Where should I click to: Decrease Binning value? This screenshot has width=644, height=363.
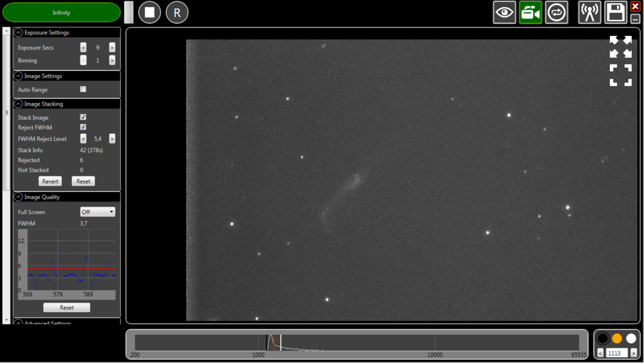(x=83, y=60)
